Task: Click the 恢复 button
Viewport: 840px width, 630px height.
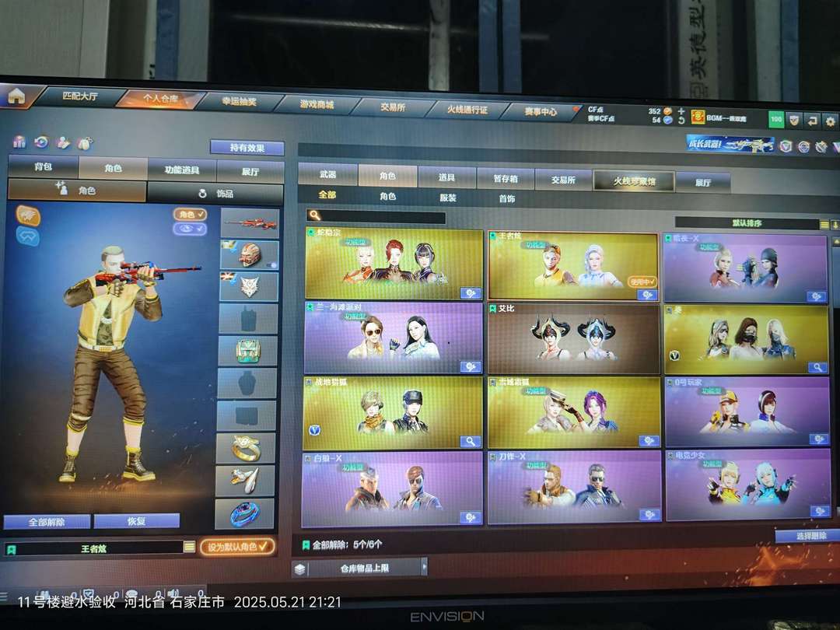Action: tap(137, 521)
